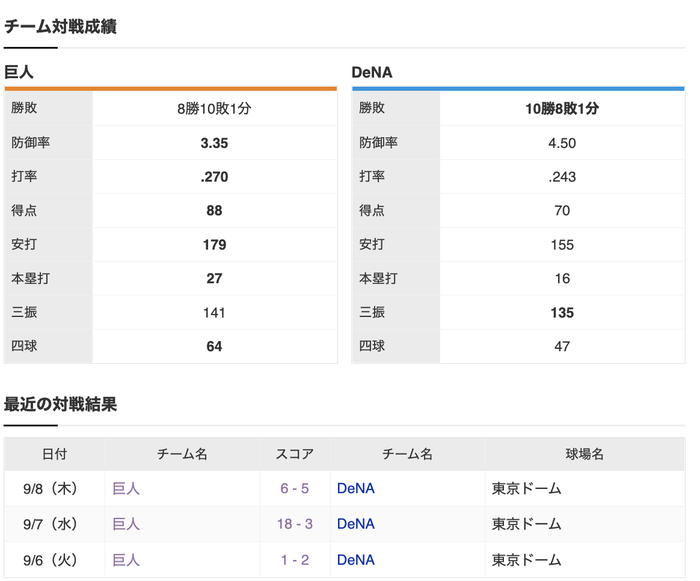700x581 pixels.
Task: Select the 最近の対戦結果 heading
Action: 60,404
